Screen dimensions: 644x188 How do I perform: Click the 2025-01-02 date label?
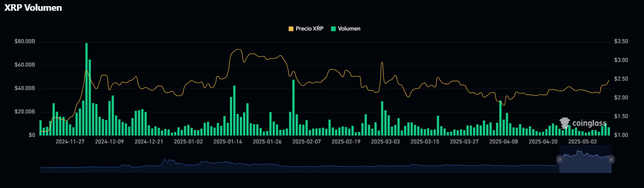[x=188, y=141]
